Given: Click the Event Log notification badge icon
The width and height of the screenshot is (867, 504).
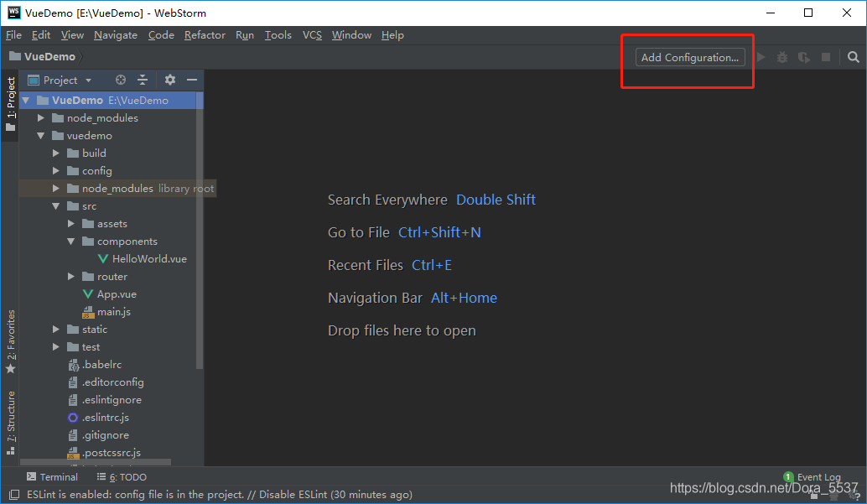Looking at the screenshot, I should 788,477.
